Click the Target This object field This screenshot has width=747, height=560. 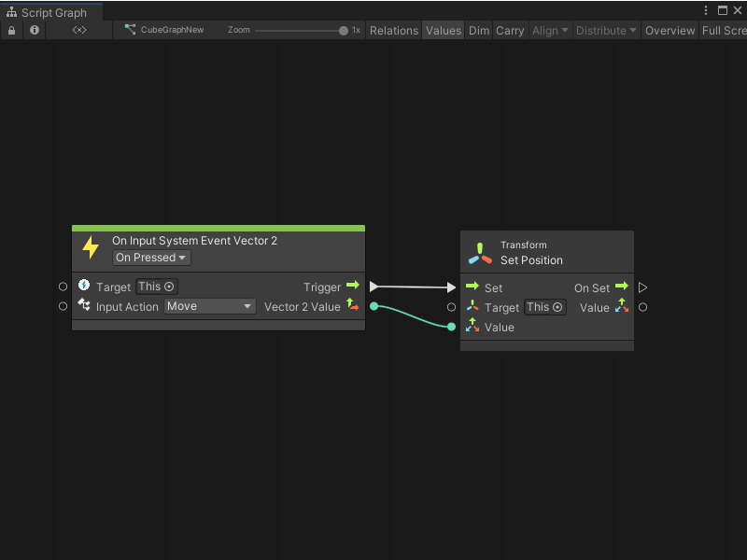click(156, 287)
